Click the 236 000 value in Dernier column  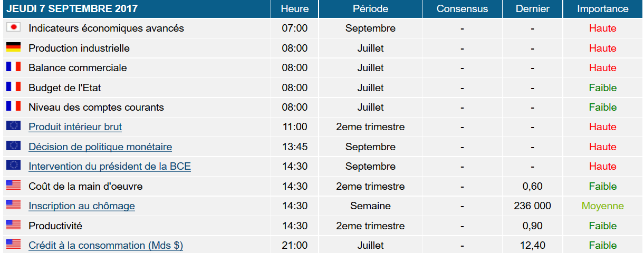pyautogui.click(x=532, y=206)
